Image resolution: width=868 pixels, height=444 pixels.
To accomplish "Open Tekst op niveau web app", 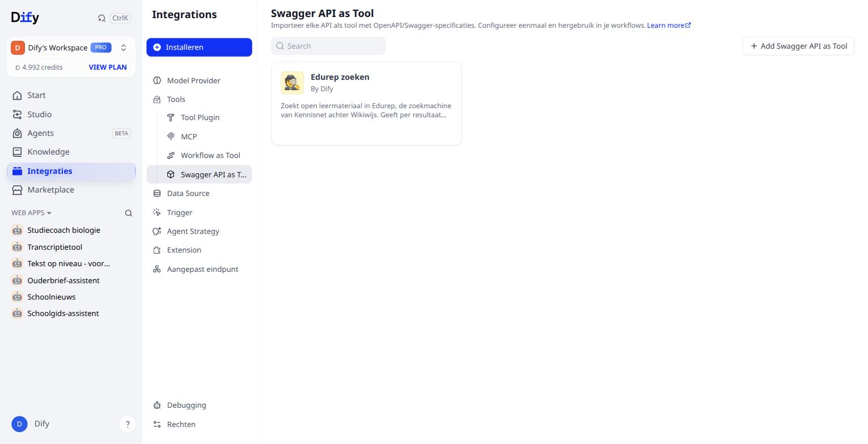I will [71, 263].
